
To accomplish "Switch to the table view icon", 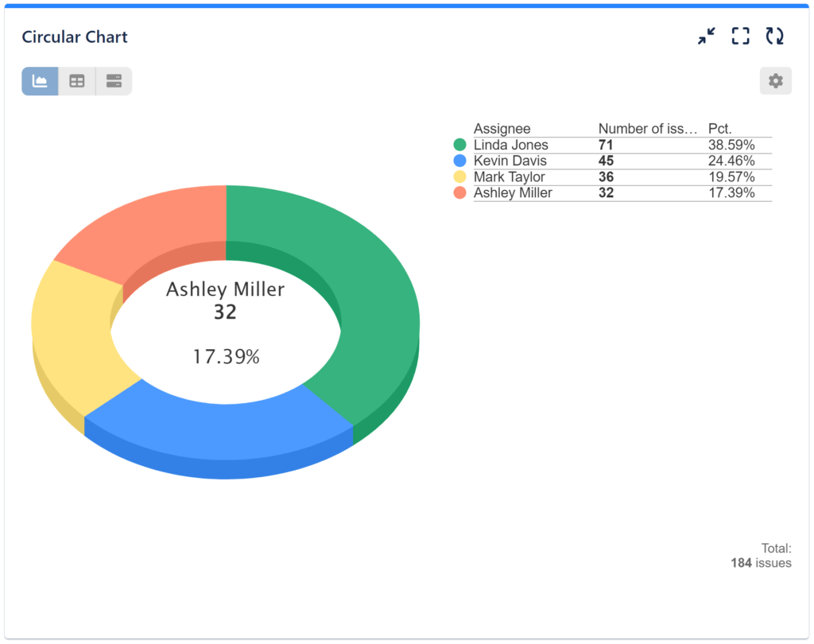I will tap(76, 80).
